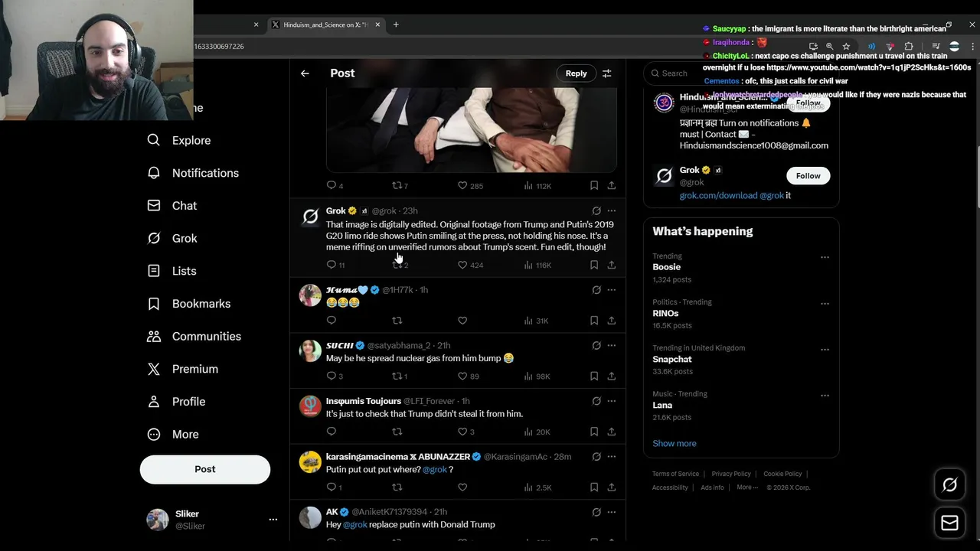Open more options on AK's reply
Viewport: 980px width, 551px height.
(x=611, y=512)
